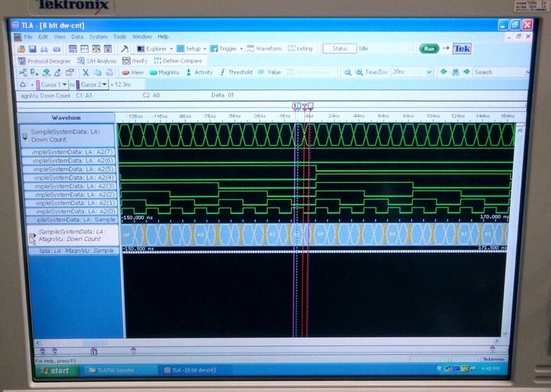
Task: Click the zoom in magnifier icon
Action: click(x=359, y=72)
